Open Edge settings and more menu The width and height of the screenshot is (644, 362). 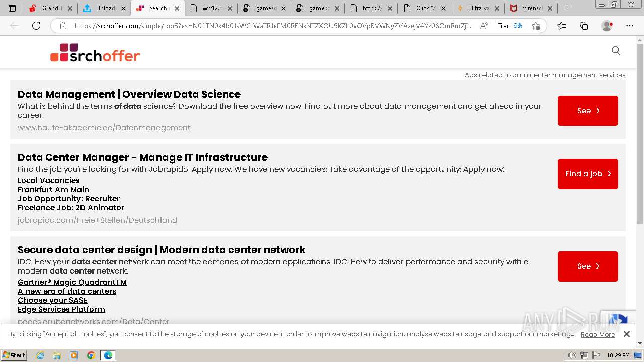630,26
